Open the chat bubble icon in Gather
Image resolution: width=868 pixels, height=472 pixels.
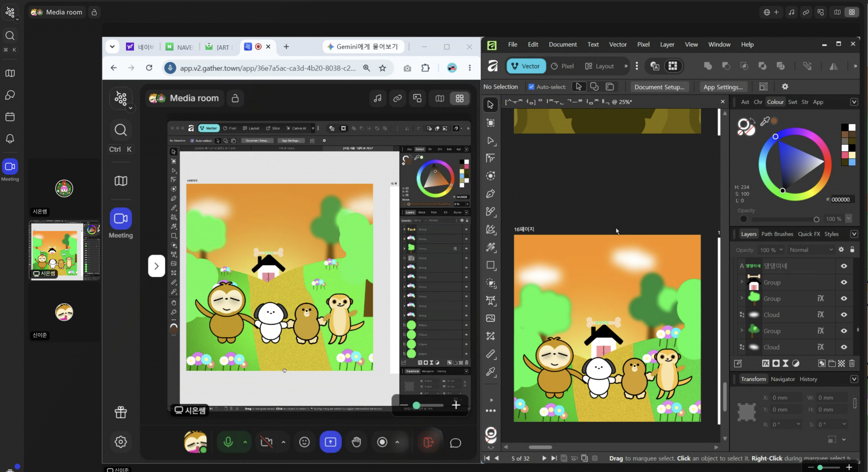tap(456, 443)
